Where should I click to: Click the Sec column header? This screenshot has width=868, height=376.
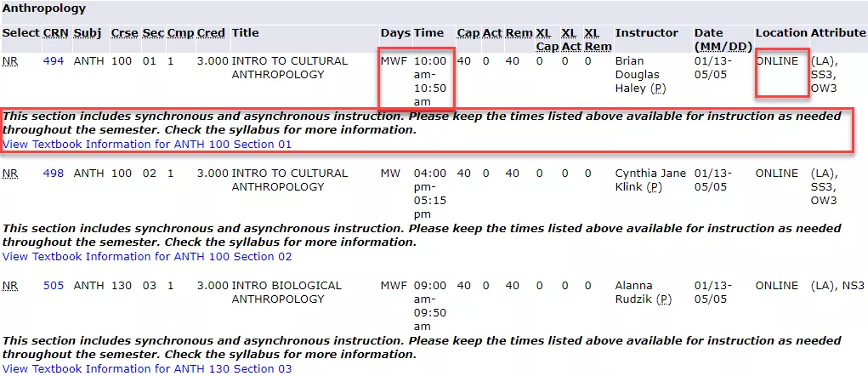[x=153, y=33]
